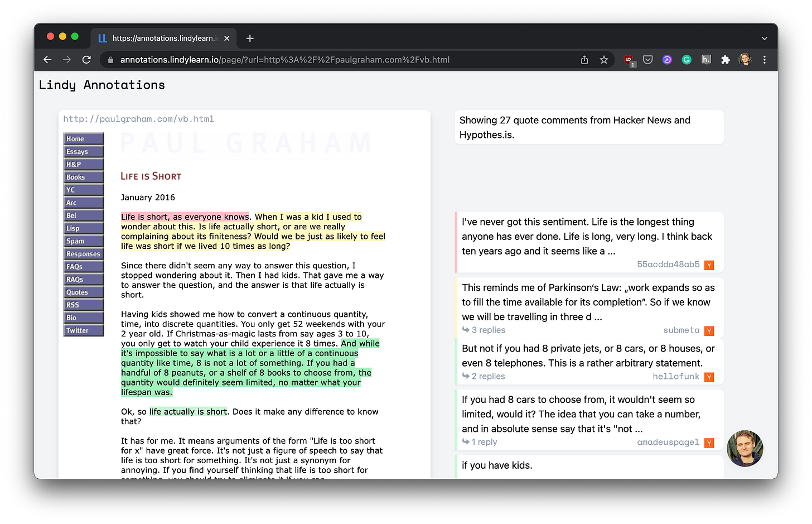Click the lock icon in address bar
The image size is (812, 524).
pos(110,60)
